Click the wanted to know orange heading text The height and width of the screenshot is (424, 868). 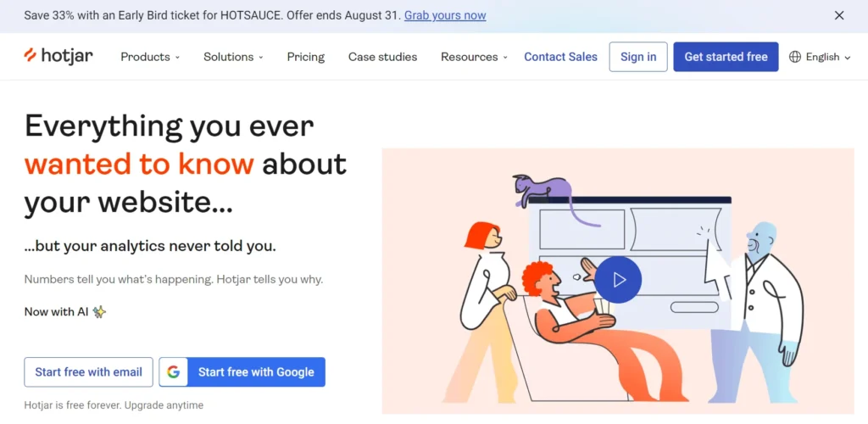[139, 164]
